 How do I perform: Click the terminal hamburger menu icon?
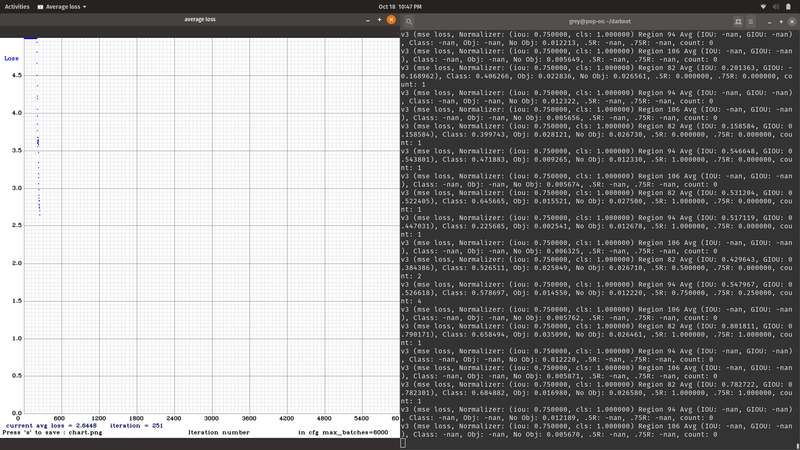tap(752, 20)
